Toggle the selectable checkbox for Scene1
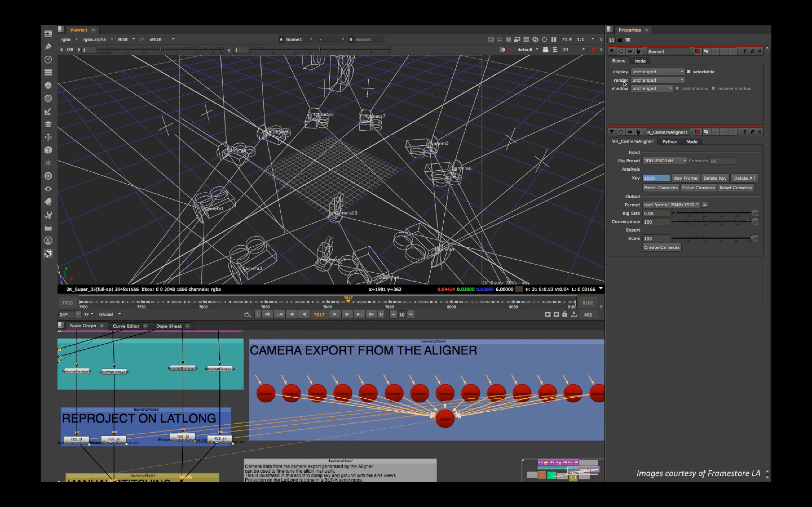The height and width of the screenshot is (507, 812). tap(689, 72)
